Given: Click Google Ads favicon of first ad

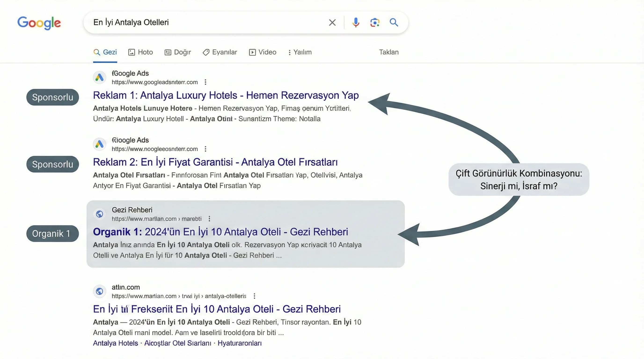Looking at the screenshot, I should pyautogui.click(x=99, y=77).
